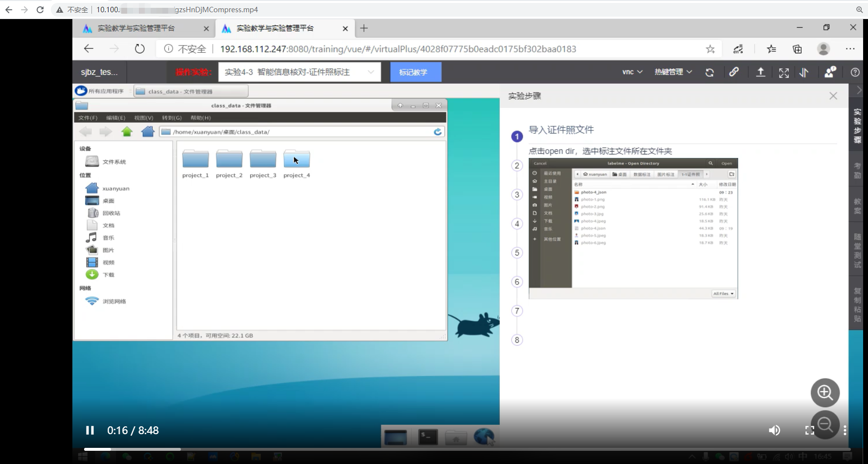Viewport: 868px width, 464px height.
Task: Select step 2 in experiment steps
Action: (517, 165)
